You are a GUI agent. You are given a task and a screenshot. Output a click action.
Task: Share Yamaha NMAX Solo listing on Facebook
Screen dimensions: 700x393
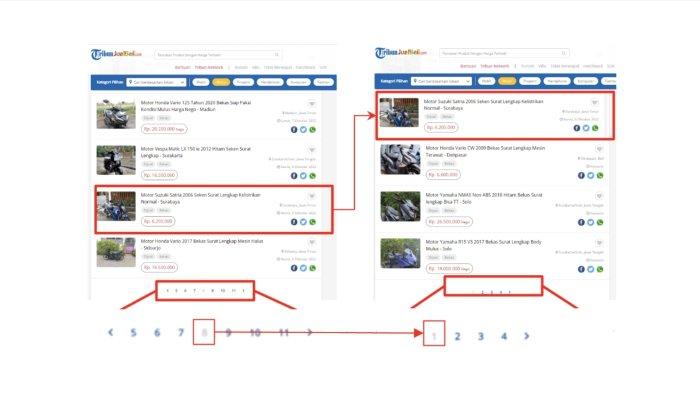tap(581, 222)
